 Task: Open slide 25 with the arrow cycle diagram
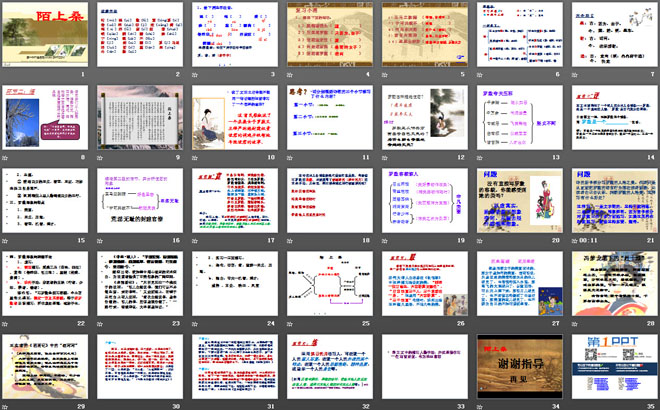330,281
